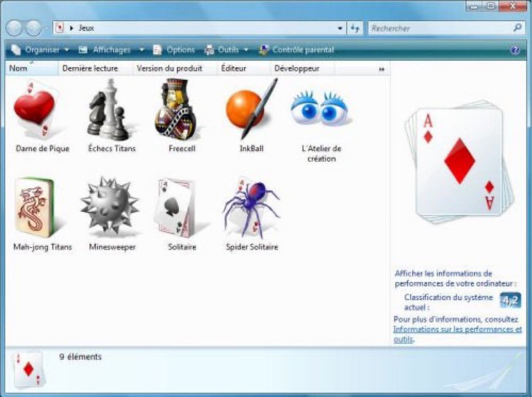Click the Dame de Pique label text
532x397 pixels.
click(42, 149)
